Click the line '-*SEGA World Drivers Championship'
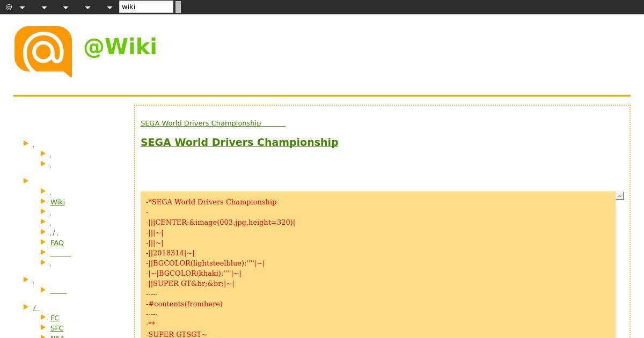 point(211,202)
